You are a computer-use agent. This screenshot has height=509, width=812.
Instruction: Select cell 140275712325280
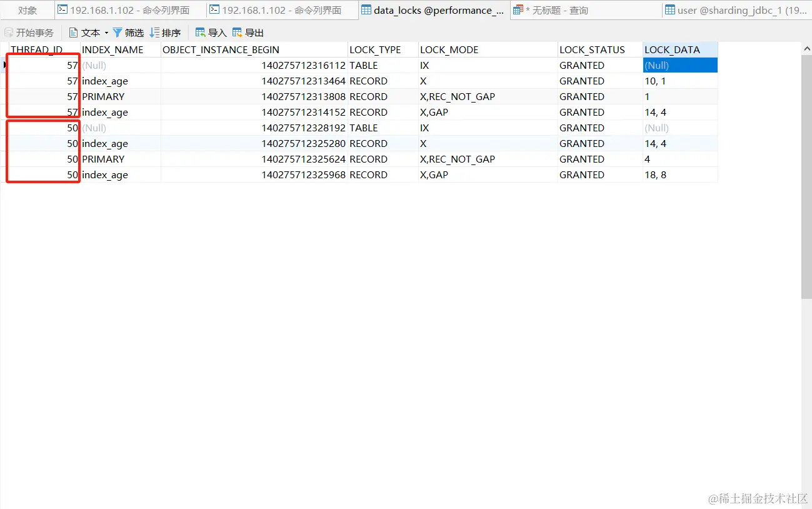254,144
